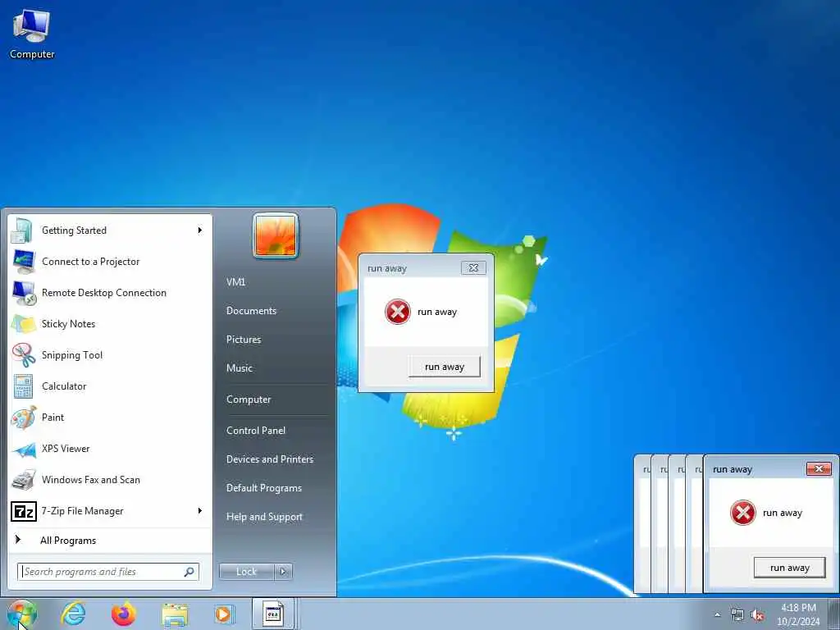Close the center run away dialog

point(473,268)
